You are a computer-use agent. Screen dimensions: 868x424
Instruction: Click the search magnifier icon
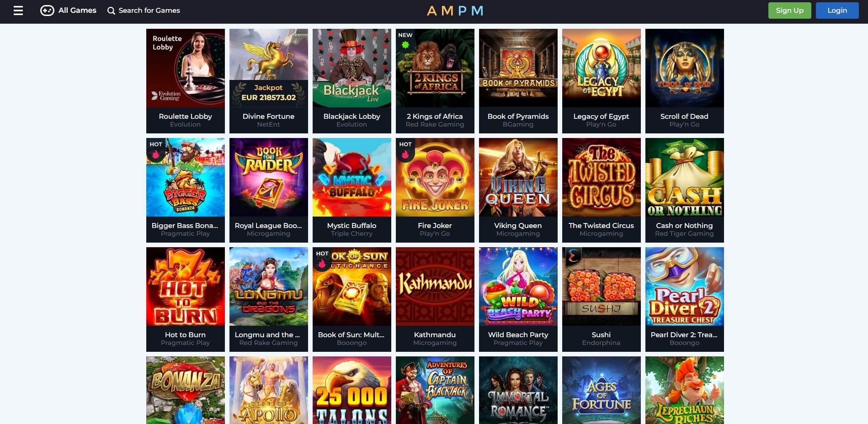[111, 11]
